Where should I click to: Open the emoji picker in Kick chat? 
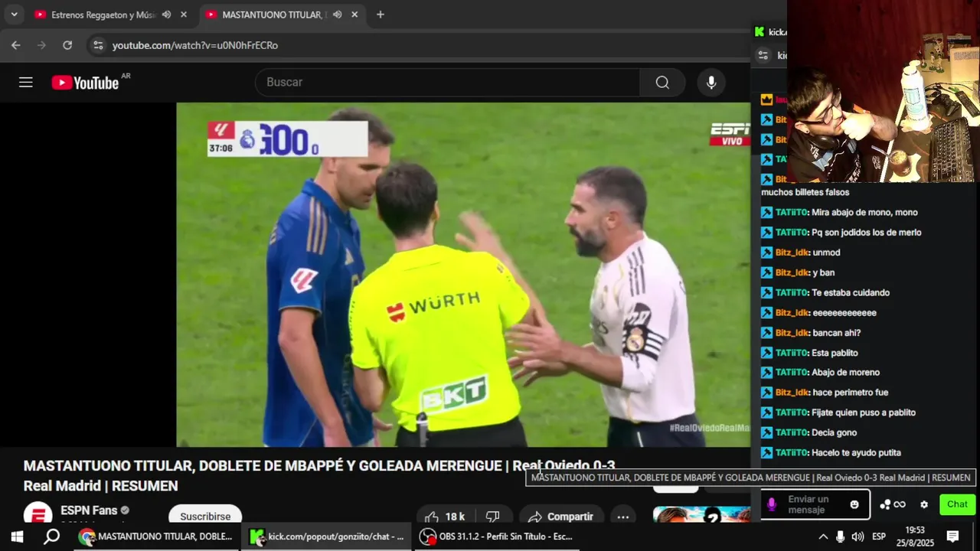click(x=854, y=504)
